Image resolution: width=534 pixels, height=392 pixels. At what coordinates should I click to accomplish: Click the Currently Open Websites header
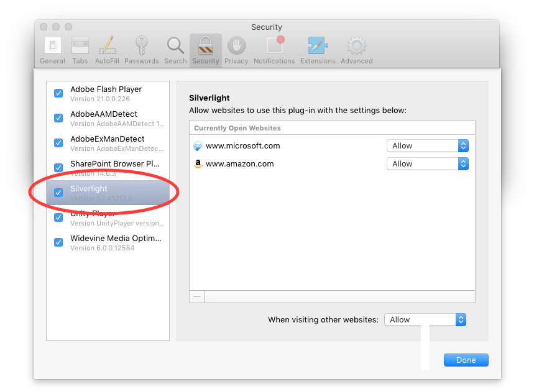tap(237, 128)
